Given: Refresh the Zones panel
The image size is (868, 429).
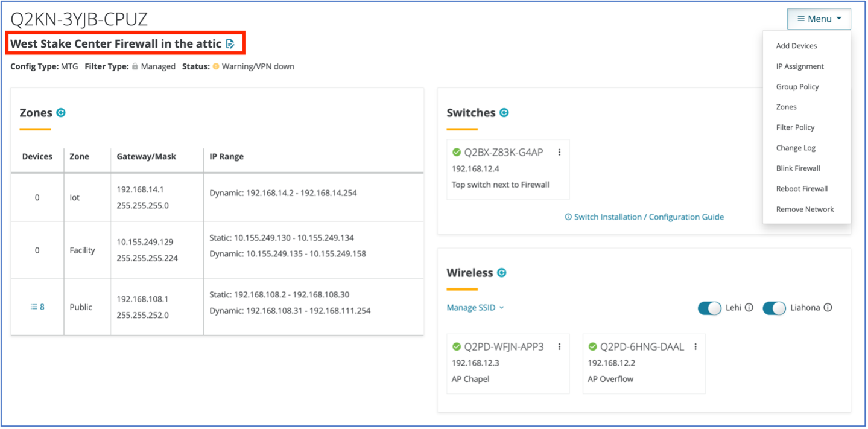Looking at the screenshot, I should [61, 113].
